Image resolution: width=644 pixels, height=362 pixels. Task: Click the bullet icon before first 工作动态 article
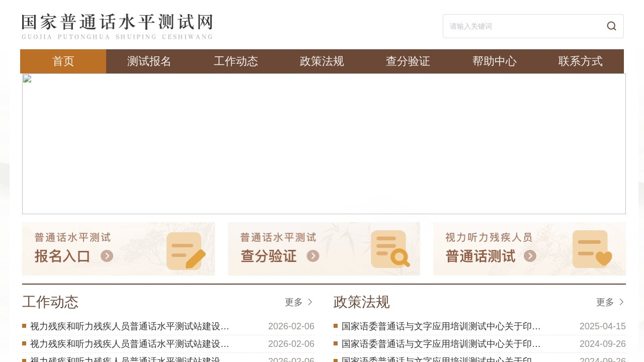tap(24, 326)
